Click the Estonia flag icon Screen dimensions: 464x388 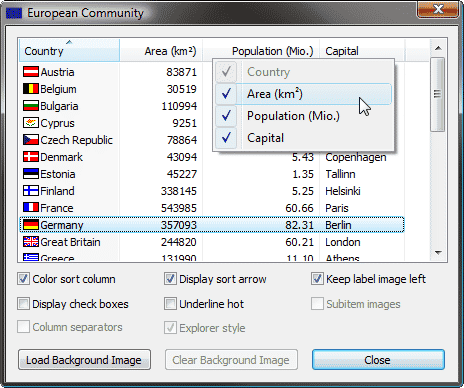coord(31,174)
